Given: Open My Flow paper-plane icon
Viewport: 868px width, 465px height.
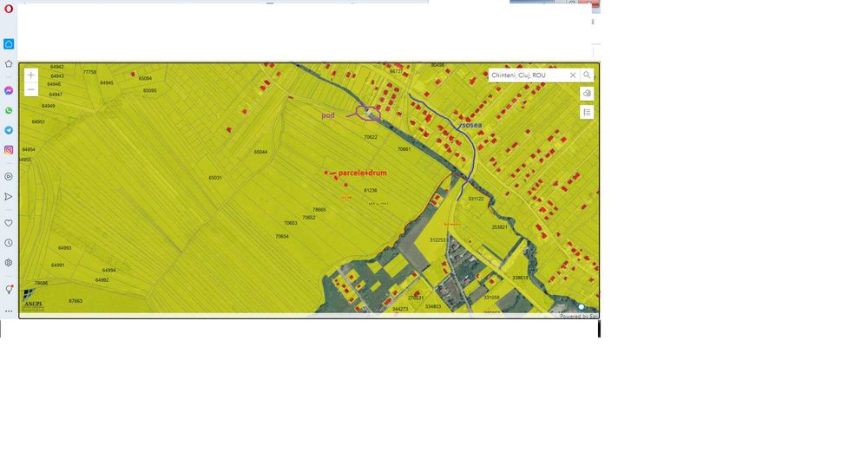Looking at the screenshot, I should tap(9, 197).
